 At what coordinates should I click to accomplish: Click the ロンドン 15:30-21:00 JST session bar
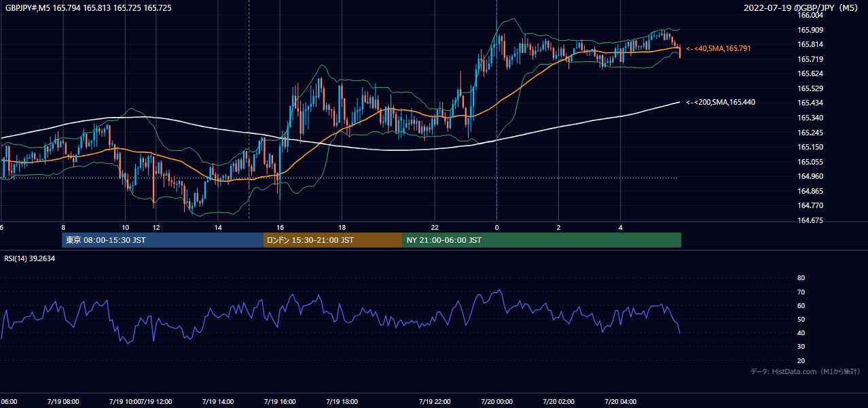click(x=333, y=240)
